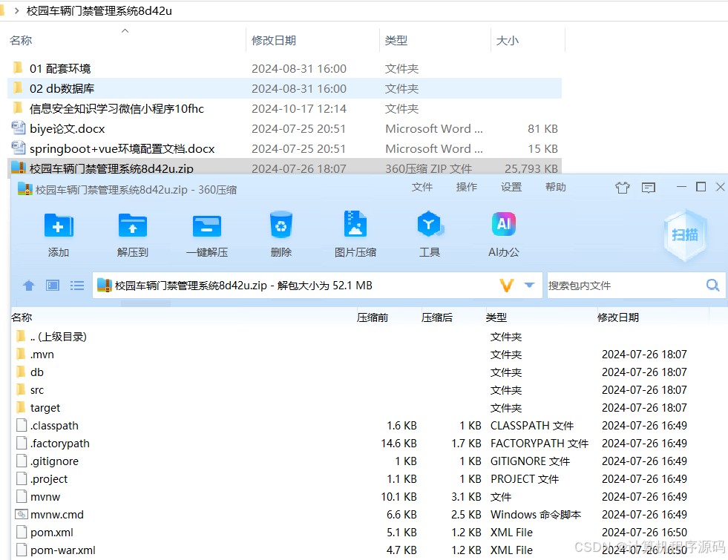Screen dimensions: 728x560
Task: Open the archive path dropdown arrow
Action: [528, 285]
